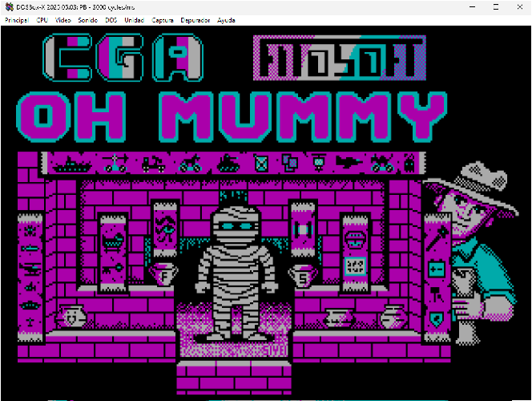Click the jet plane icon in top frieze
This screenshot has height=401, width=532.
click(x=349, y=162)
